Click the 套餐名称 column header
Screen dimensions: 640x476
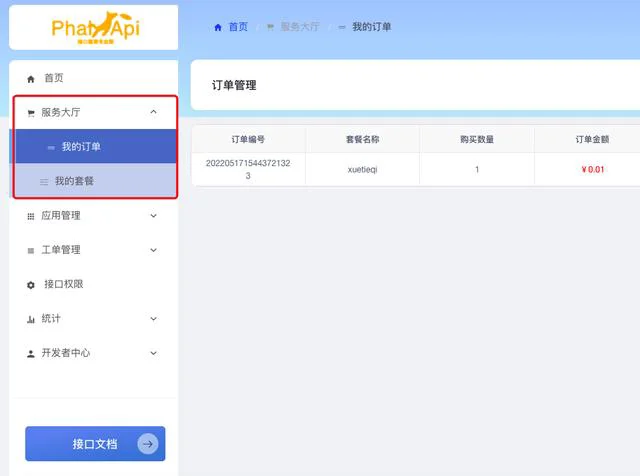tap(363, 140)
